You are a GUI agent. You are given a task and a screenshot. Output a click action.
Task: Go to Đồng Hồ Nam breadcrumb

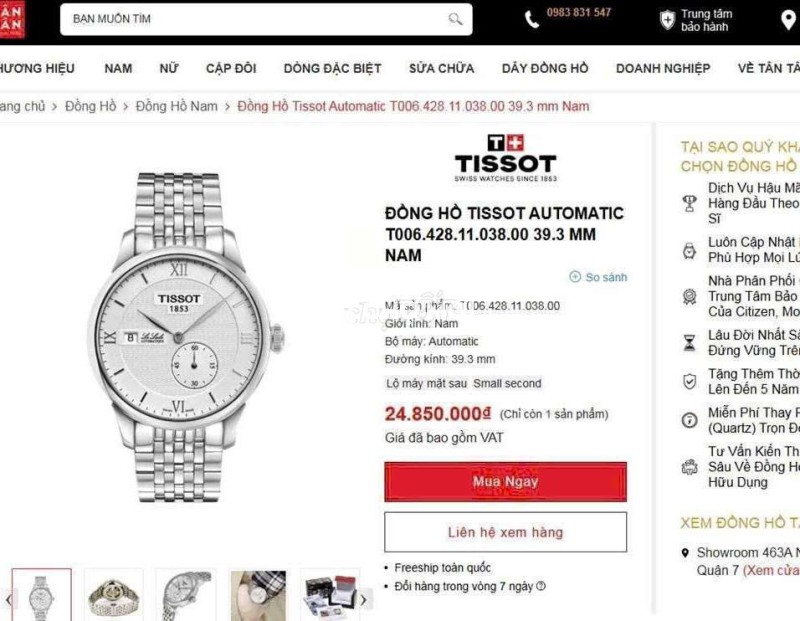tap(177, 106)
